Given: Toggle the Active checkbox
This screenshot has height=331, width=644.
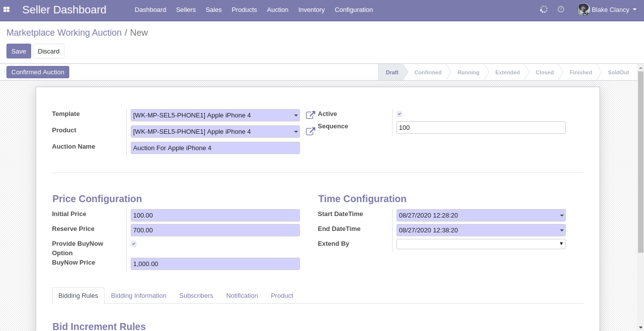Looking at the screenshot, I should click(x=399, y=114).
